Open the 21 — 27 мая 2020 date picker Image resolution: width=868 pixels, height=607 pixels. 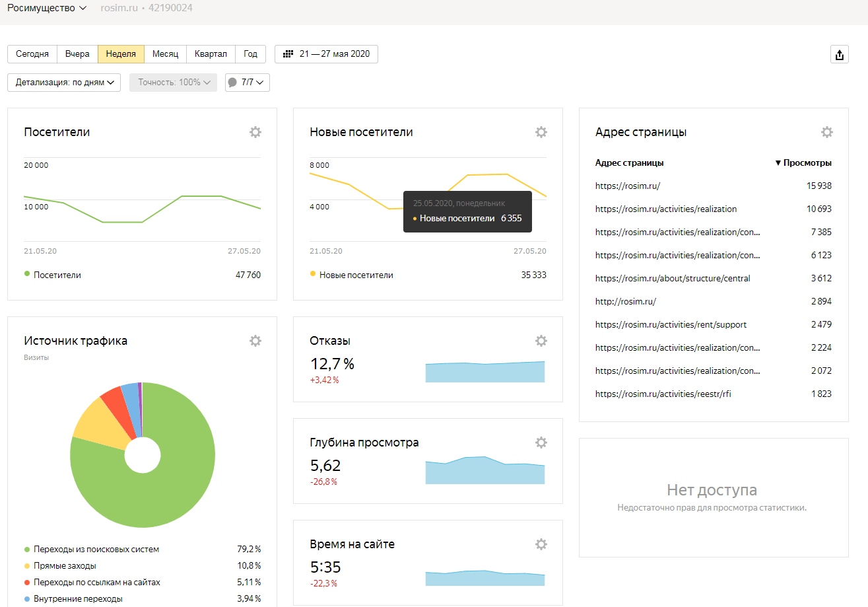point(326,54)
